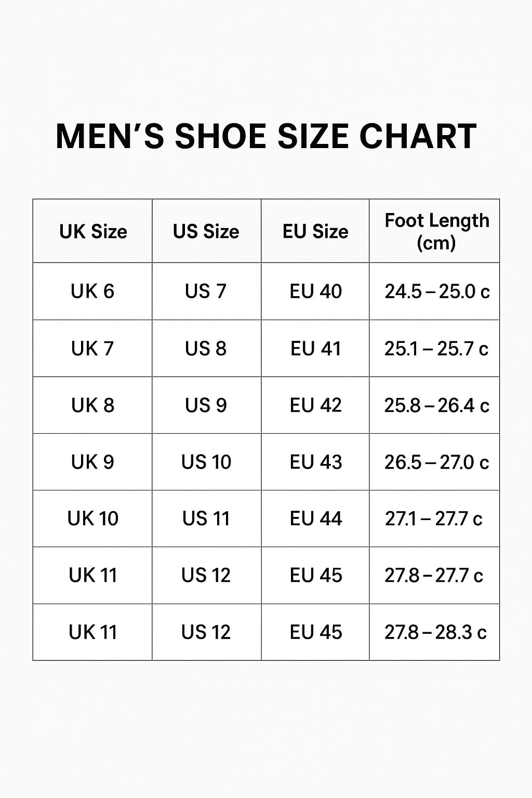Click the US 7 cell
Screen dimensions: 532x798
tap(206, 291)
